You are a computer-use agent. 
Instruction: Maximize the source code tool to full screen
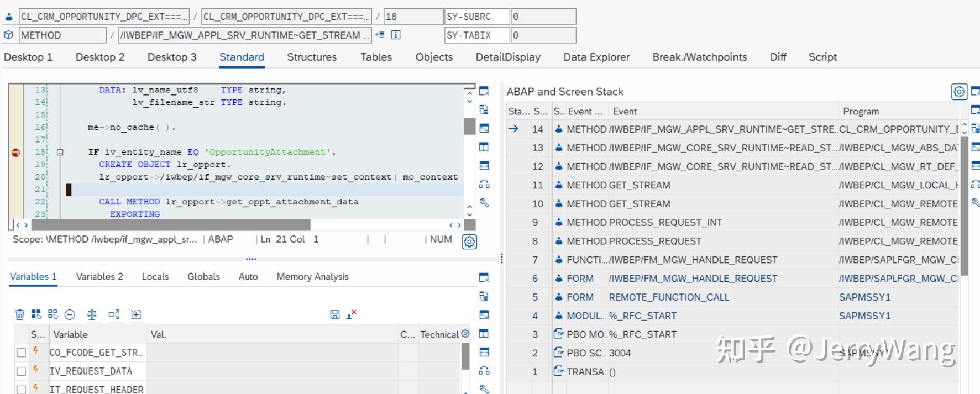click(484, 128)
